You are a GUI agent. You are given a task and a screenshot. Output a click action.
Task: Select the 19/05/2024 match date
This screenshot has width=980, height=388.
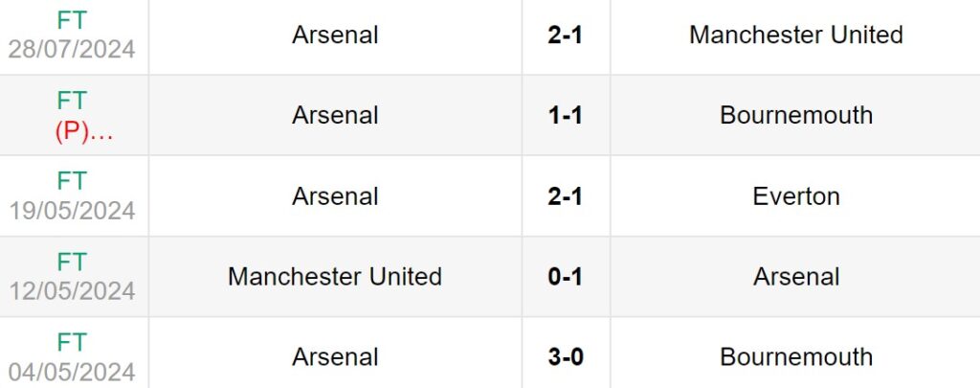tap(72, 211)
